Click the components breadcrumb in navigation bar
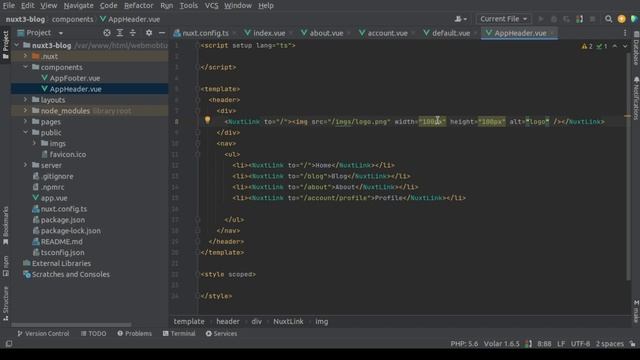 click(72, 19)
